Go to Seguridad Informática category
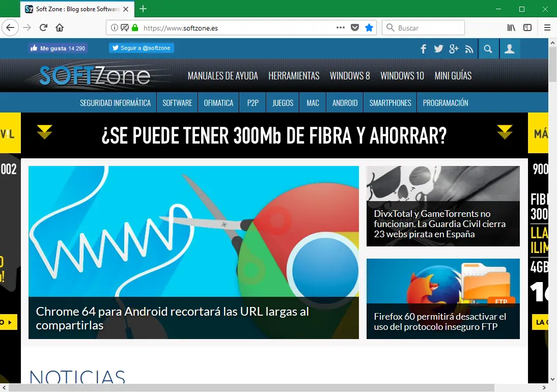 coord(115,103)
